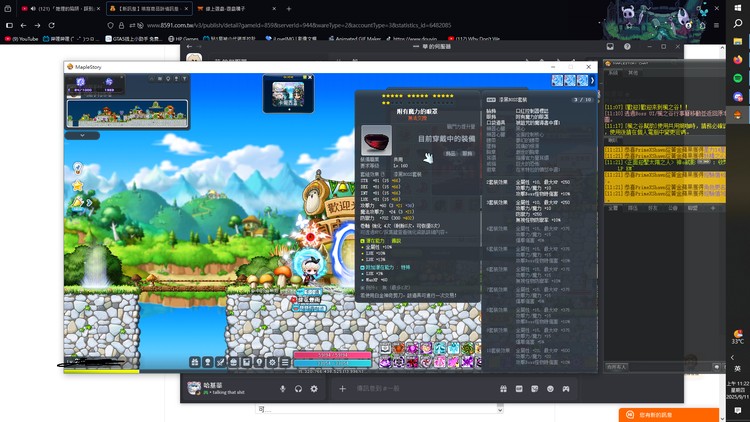Image resolution: width=750 pixels, height=422 pixels.
Task: Click Discord plus attachment button
Action: click(x=342, y=389)
